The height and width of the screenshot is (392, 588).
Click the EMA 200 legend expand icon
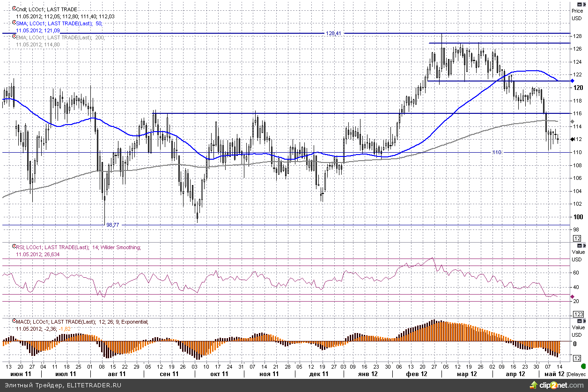tap(14, 37)
